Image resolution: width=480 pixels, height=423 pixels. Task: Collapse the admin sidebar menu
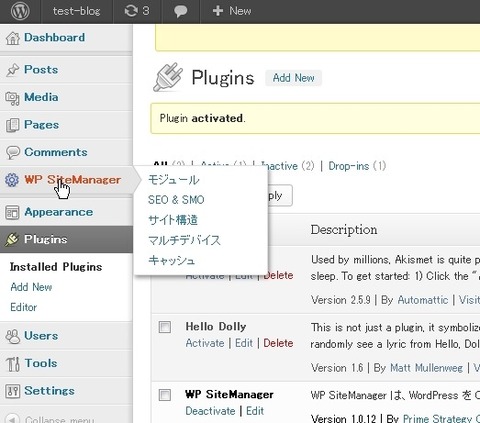point(50,419)
